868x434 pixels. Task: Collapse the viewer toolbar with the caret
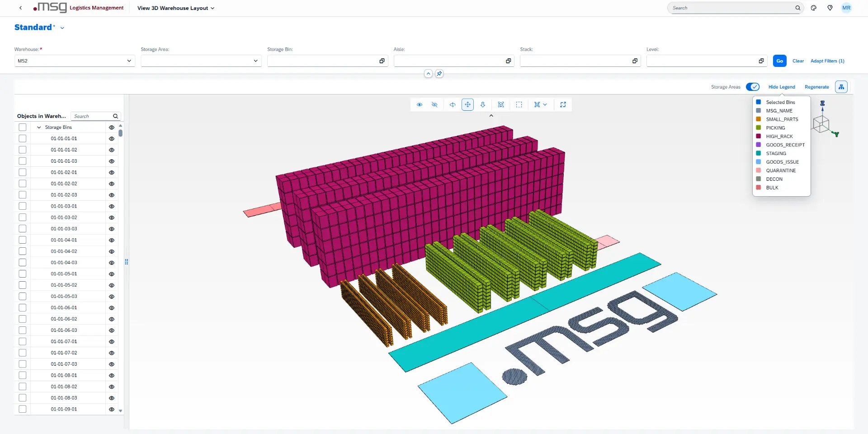[x=491, y=116]
